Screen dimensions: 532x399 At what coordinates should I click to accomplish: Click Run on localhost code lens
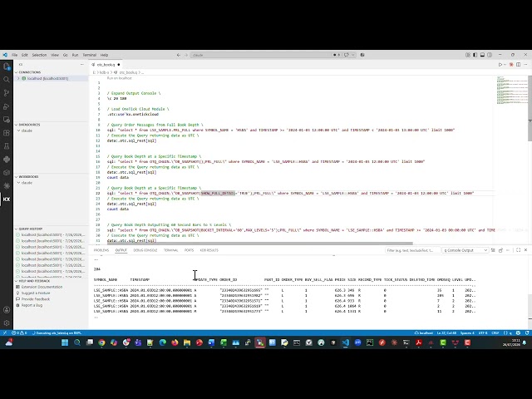[x=120, y=78]
